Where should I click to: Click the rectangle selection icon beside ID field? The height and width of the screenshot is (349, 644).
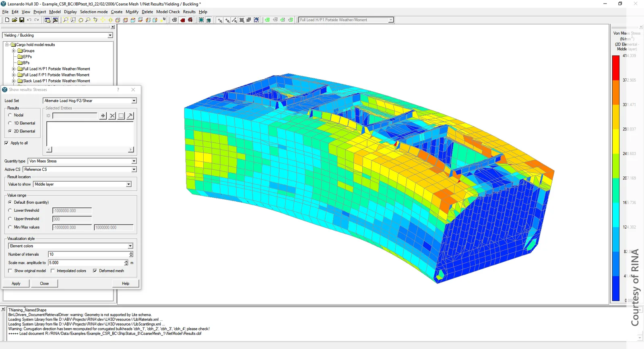(x=121, y=116)
